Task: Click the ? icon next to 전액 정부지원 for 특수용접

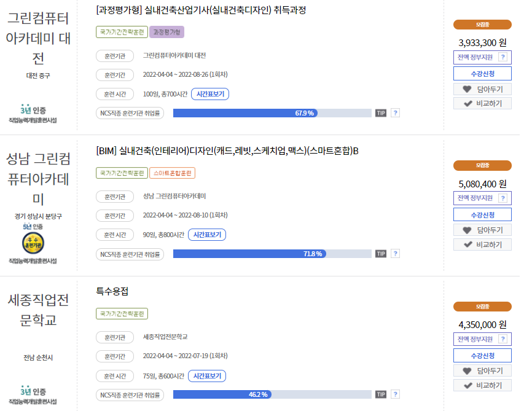Action: click(x=503, y=339)
